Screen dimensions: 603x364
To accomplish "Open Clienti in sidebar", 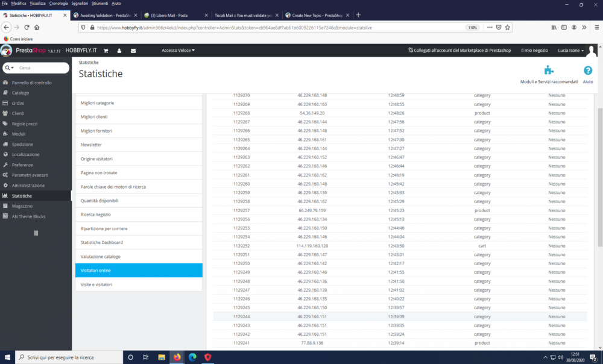I will 17,113.
